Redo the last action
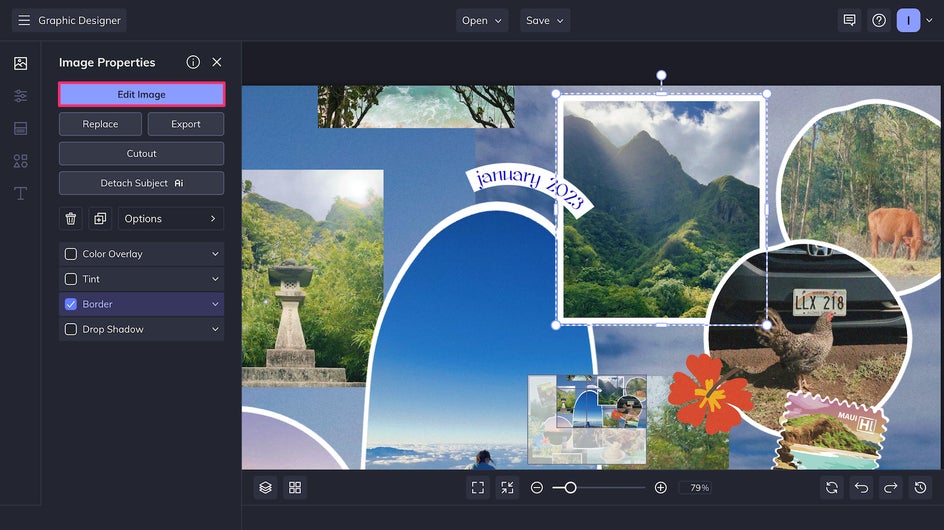This screenshot has height=530, width=944. 891,488
